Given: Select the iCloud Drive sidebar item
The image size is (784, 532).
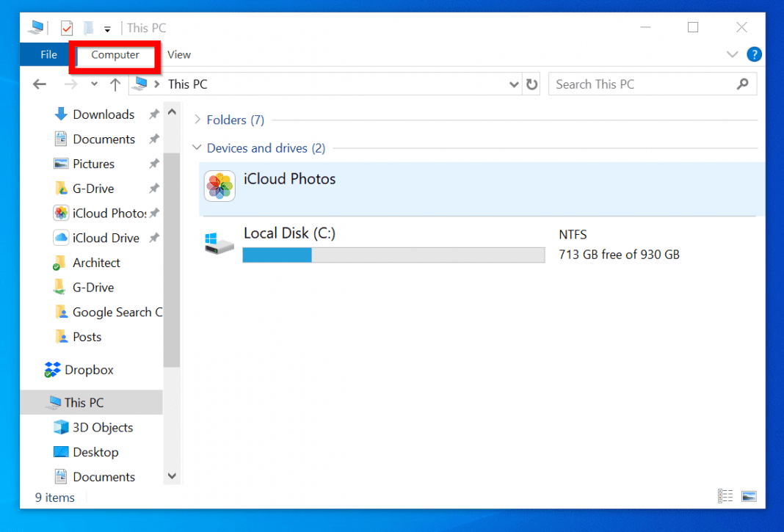Looking at the screenshot, I should coord(106,238).
